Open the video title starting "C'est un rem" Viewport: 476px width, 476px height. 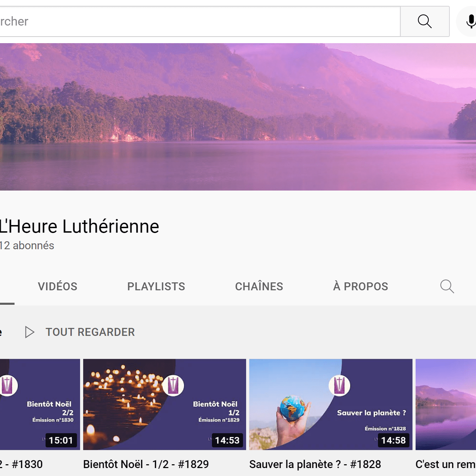(x=445, y=464)
